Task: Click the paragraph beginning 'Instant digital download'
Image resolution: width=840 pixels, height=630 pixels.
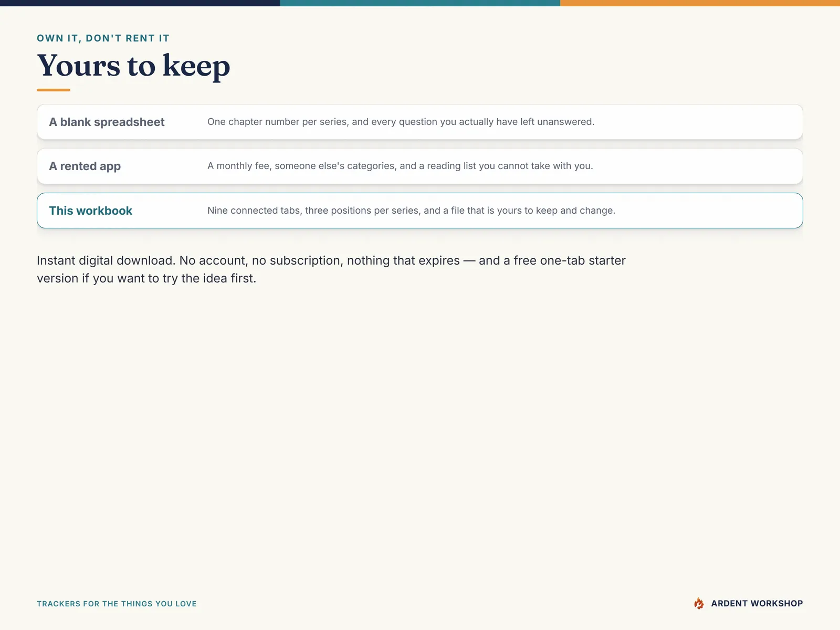Action: pyautogui.click(x=331, y=269)
